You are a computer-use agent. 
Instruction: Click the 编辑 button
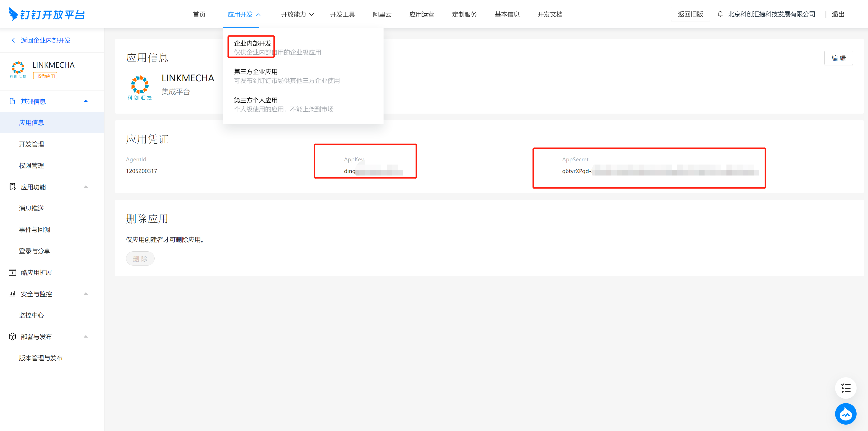pyautogui.click(x=838, y=58)
